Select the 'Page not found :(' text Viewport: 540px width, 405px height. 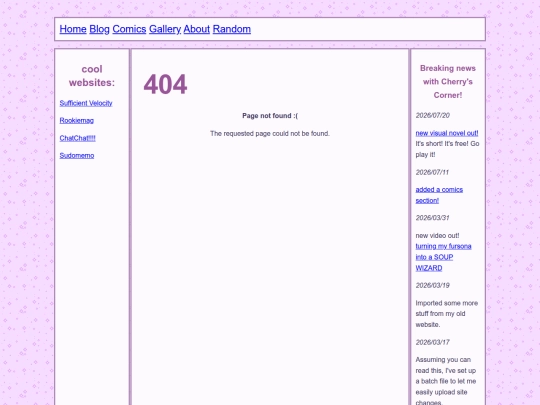270,116
